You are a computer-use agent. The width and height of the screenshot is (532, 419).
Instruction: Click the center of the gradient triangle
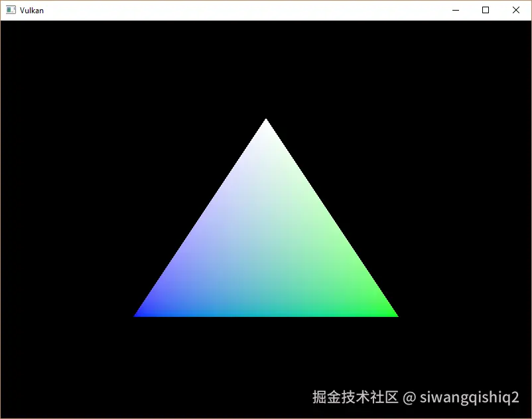265,252
